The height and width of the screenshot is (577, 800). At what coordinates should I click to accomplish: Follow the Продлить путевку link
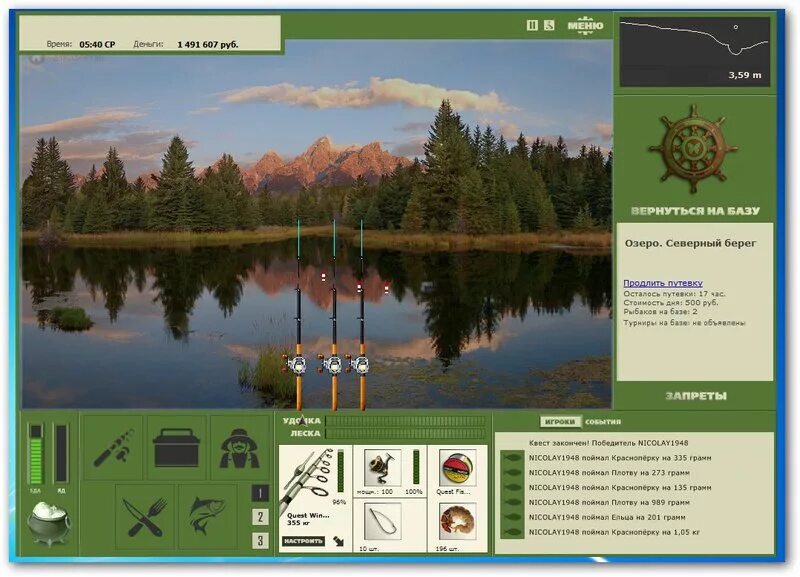point(663,283)
